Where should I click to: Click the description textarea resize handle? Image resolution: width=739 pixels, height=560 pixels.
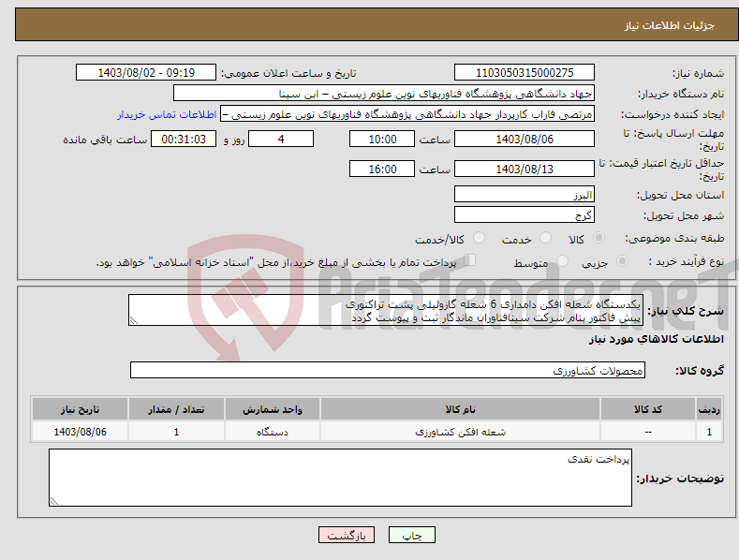coord(134,320)
